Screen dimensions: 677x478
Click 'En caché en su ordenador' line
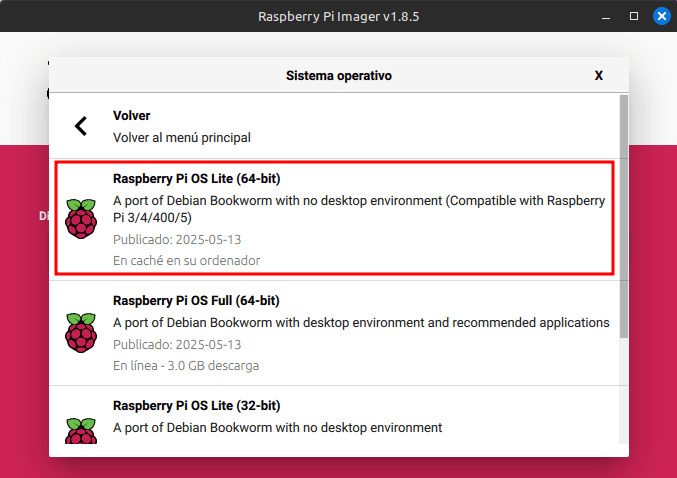click(187, 261)
